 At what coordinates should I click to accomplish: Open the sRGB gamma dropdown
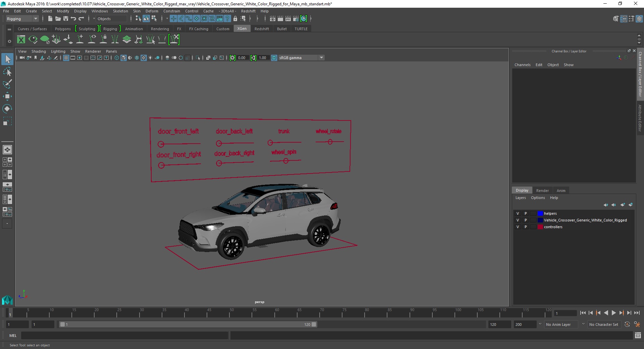[301, 58]
